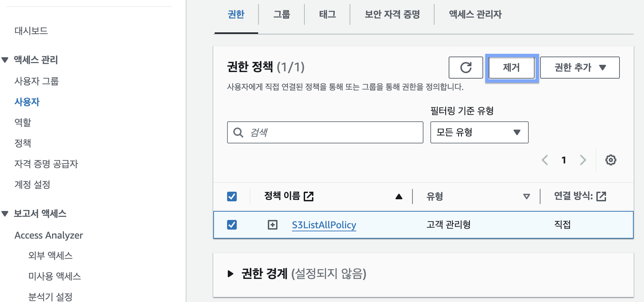Expand the S3ListAllPolicy row plus icon
This screenshot has width=644, height=302.
(273, 225)
